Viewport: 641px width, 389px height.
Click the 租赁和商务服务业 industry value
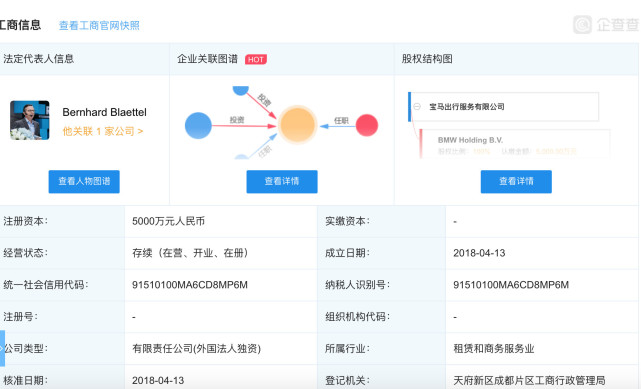coord(494,349)
